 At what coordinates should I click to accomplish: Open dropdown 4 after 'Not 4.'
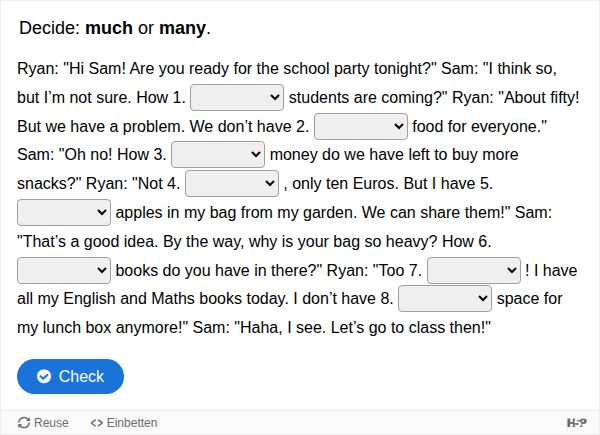[x=231, y=184]
